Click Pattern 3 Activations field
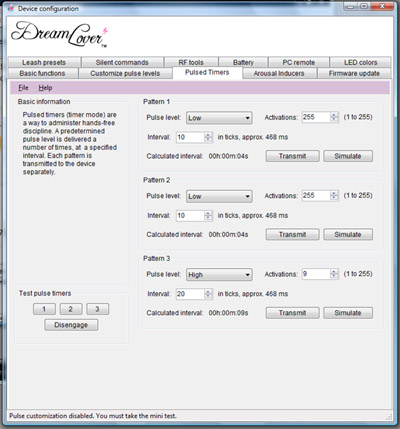Viewport: 400px width, 429px height. pyautogui.click(x=316, y=274)
